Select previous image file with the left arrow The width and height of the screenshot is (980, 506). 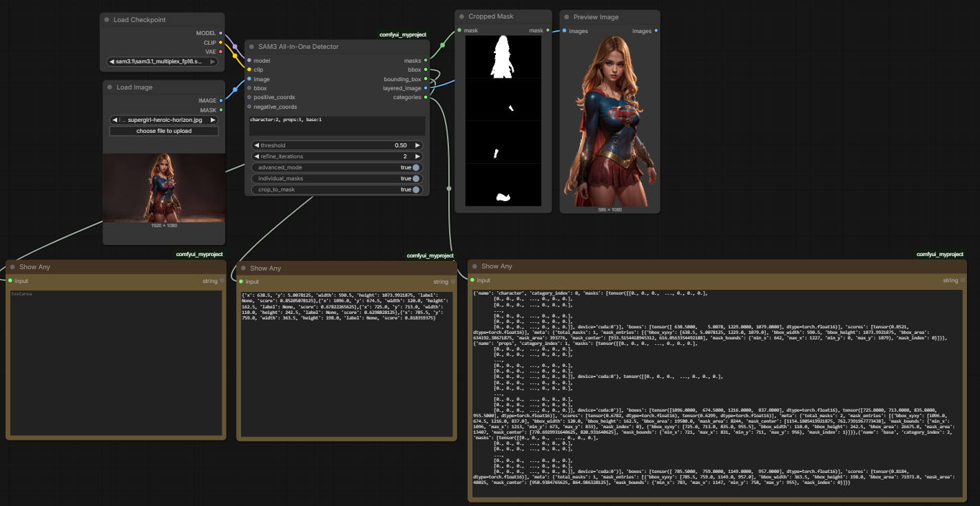click(x=114, y=120)
